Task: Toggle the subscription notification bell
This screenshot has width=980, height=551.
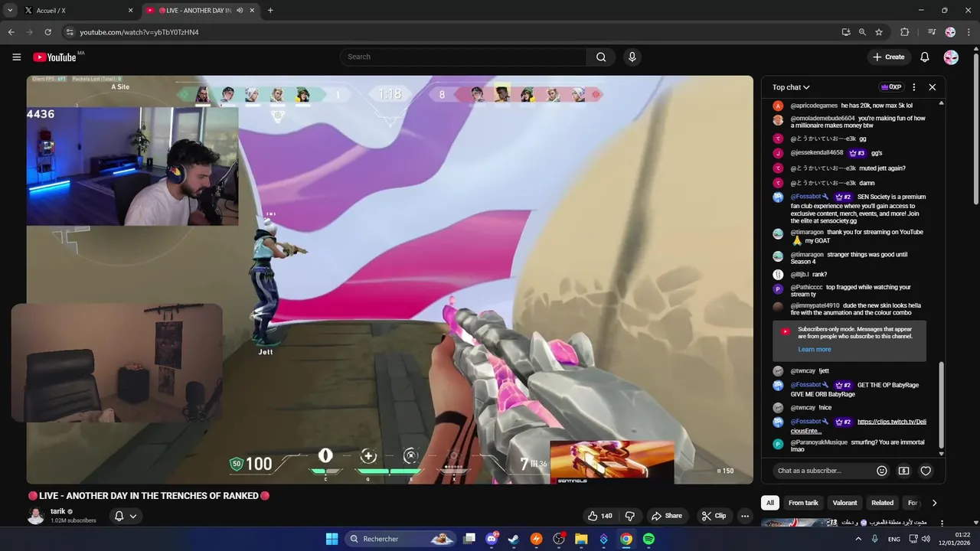Action: coord(119,516)
